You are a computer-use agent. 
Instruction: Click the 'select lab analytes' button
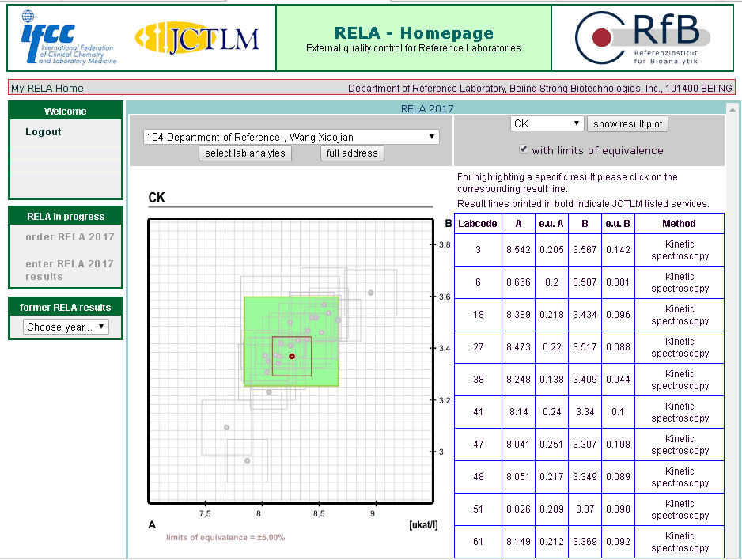coord(245,153)
